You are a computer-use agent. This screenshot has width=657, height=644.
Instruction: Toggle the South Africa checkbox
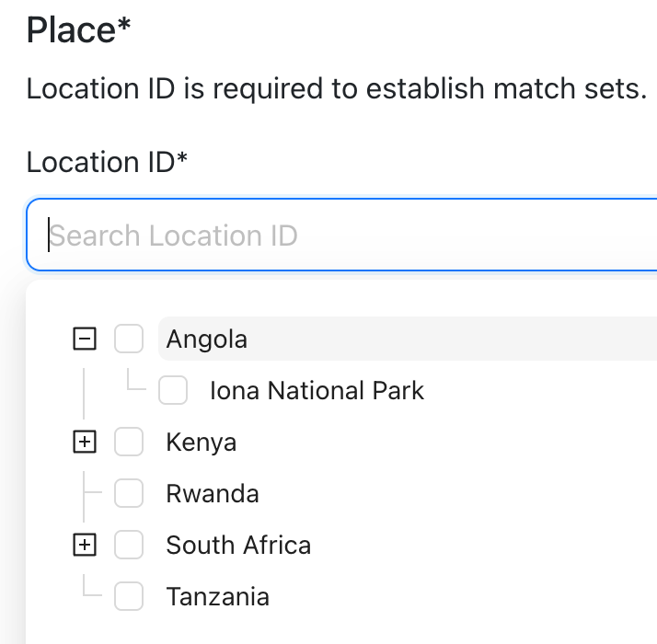129,546
